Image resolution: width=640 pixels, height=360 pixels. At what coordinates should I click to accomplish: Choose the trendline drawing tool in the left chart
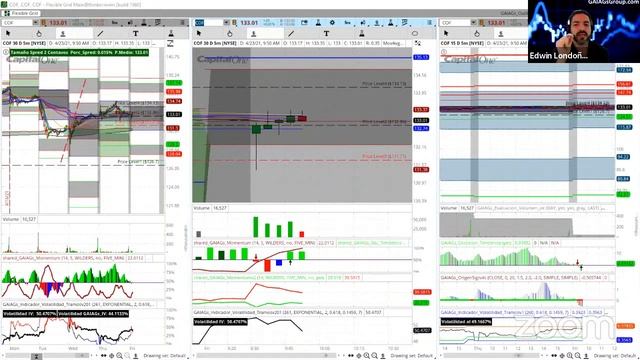[x=100, y=33]
